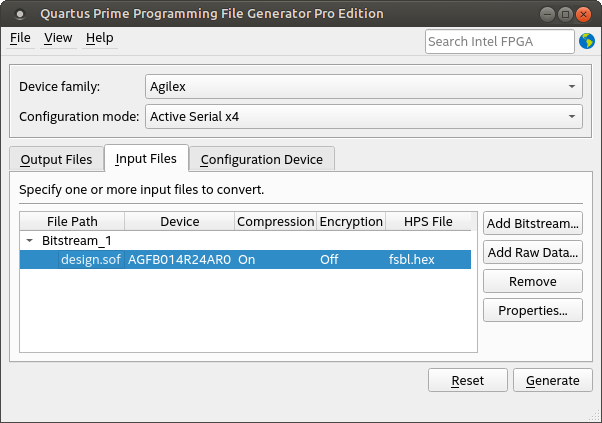Maximize the Quartus window
The width and height of the screenshot is (602, 423).
click(x=565, y=14)
